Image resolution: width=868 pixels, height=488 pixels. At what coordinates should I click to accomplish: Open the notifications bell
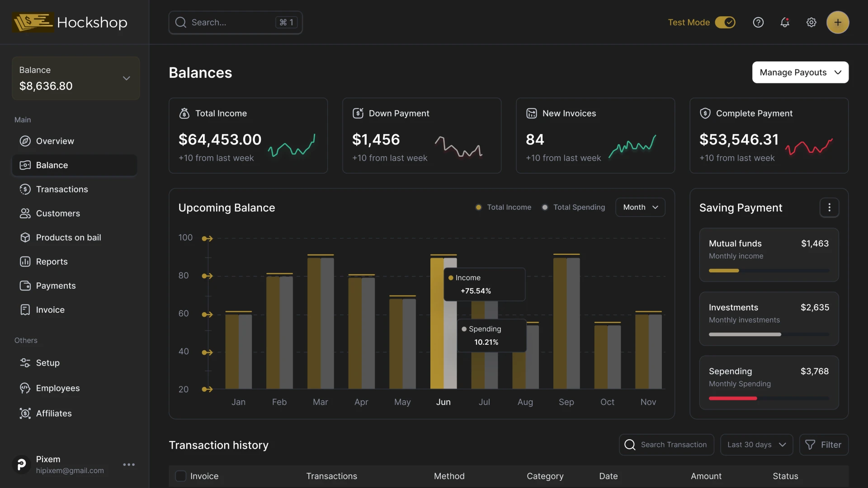pos(785,22)
